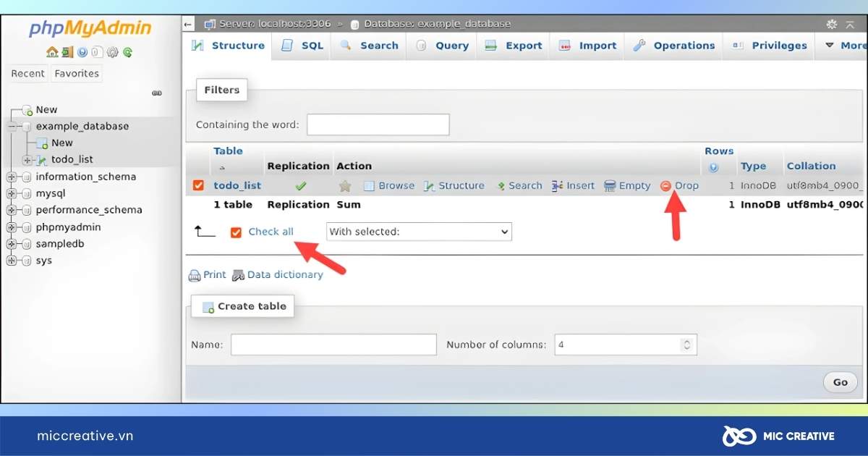The width and height of the screenshot is (868, 456).
Task: Click the Check all label link
Action: (271, 232)
